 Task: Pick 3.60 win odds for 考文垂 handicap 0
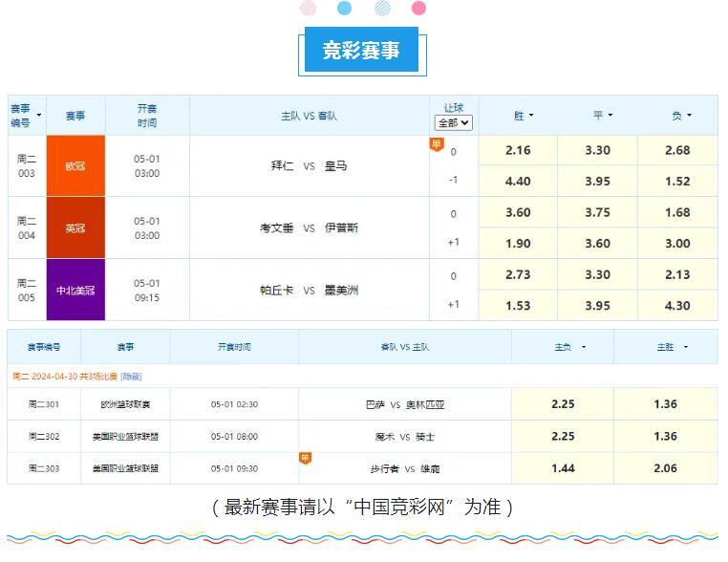518,213
